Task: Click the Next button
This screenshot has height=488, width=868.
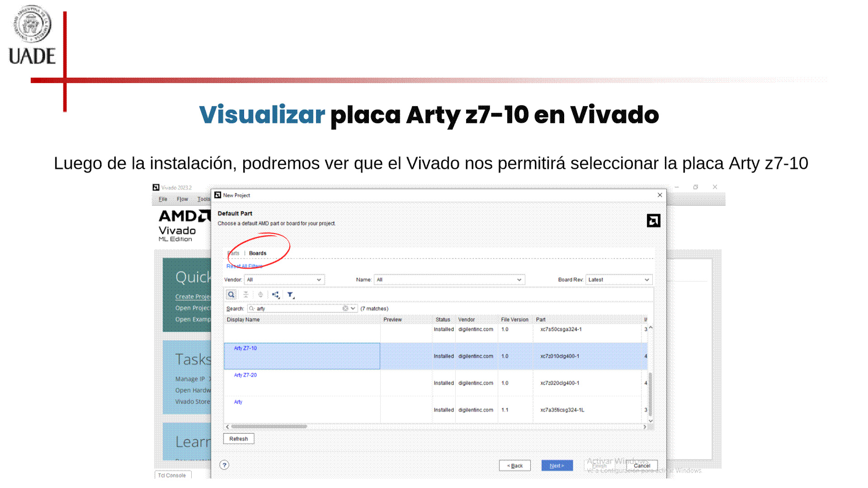Action: 557,465
